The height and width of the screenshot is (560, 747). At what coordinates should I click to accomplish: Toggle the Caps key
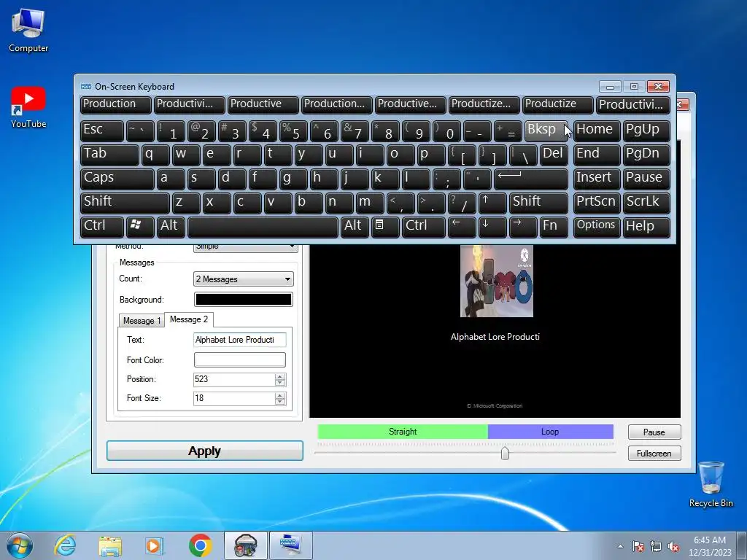pyautogui.click(x=117, y=179)
